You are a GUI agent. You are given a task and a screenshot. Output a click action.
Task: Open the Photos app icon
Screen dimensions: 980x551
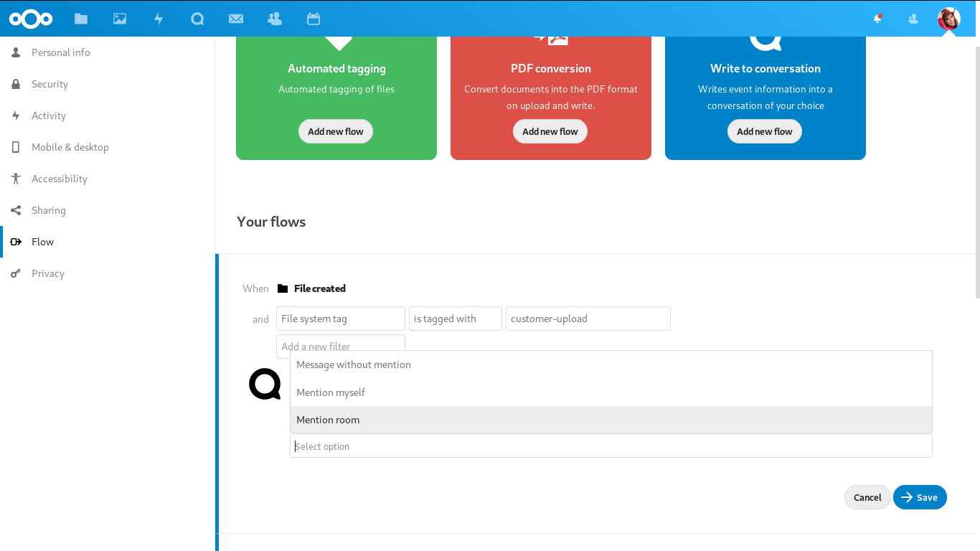[120, 19]
